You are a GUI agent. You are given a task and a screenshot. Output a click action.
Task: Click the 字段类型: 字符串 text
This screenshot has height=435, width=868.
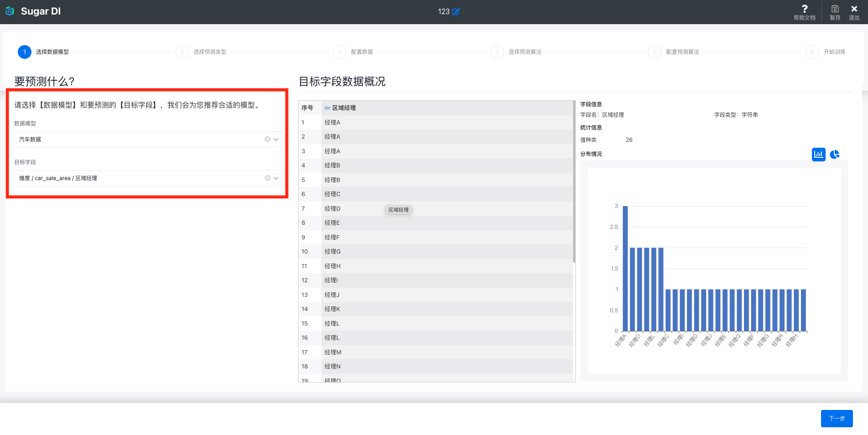coord(736,115)
